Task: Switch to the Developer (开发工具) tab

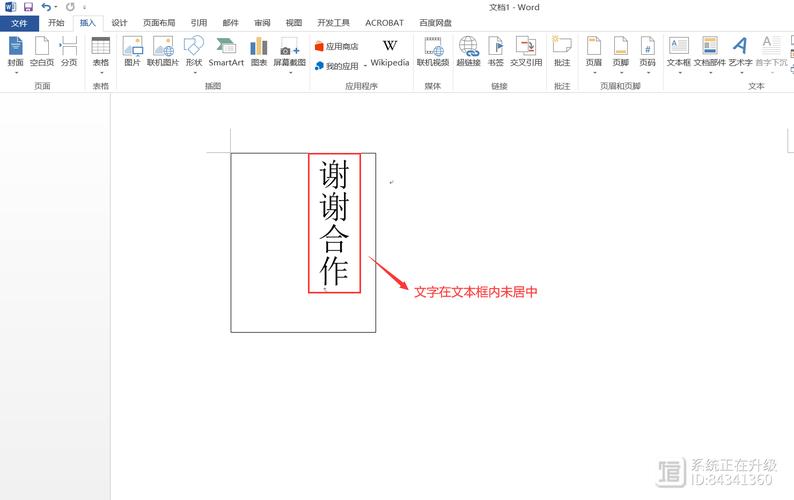Action: (x=333, y=23)
